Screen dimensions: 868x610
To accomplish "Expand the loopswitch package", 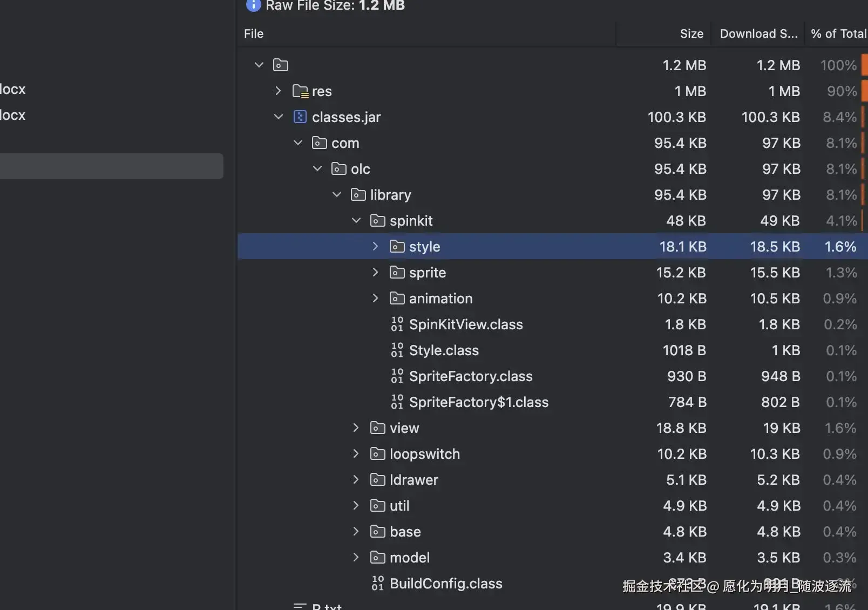I will (356, 454).
